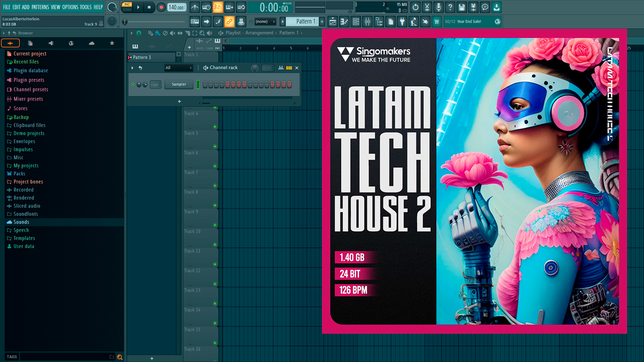This screenshot has width=644, height=362.
Task: Click the render/export audio icon
Action: click(473, 7)
